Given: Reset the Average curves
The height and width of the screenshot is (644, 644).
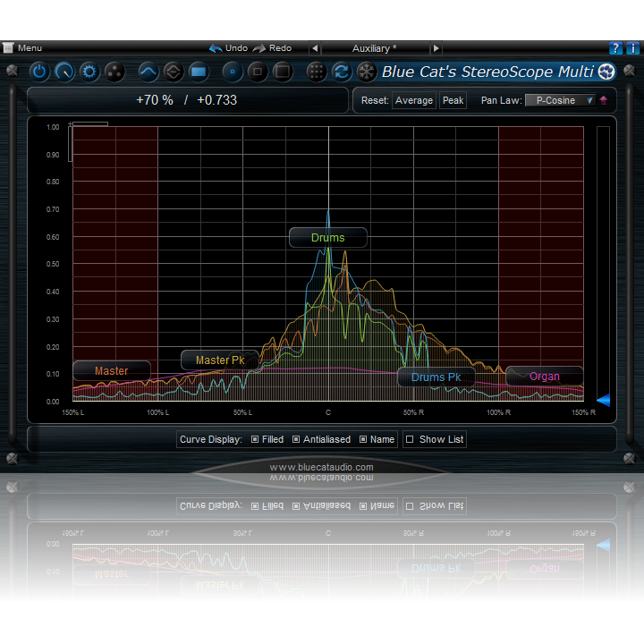Looking at the screenshot, I should coord(414,100).
